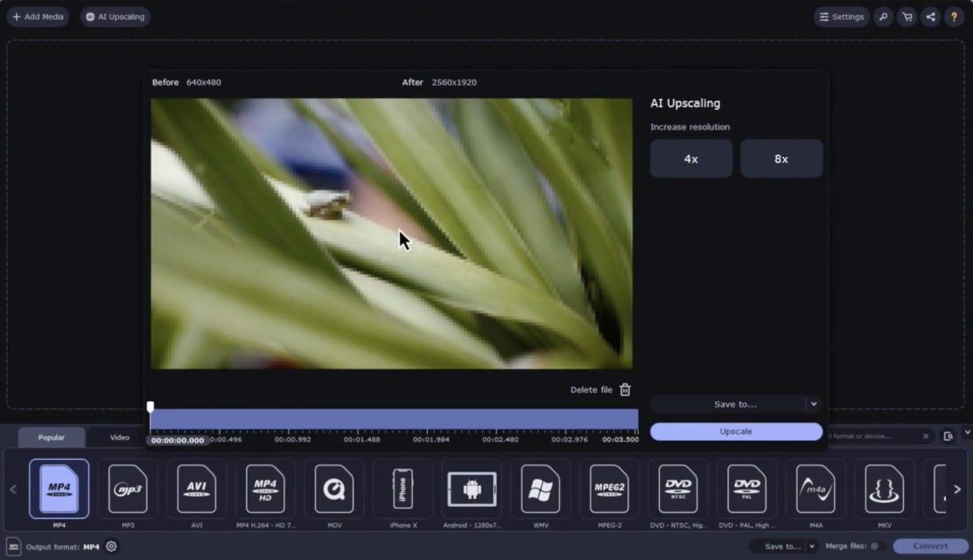
Task: Click the device detection icon near format search
Action: [948, 436]
